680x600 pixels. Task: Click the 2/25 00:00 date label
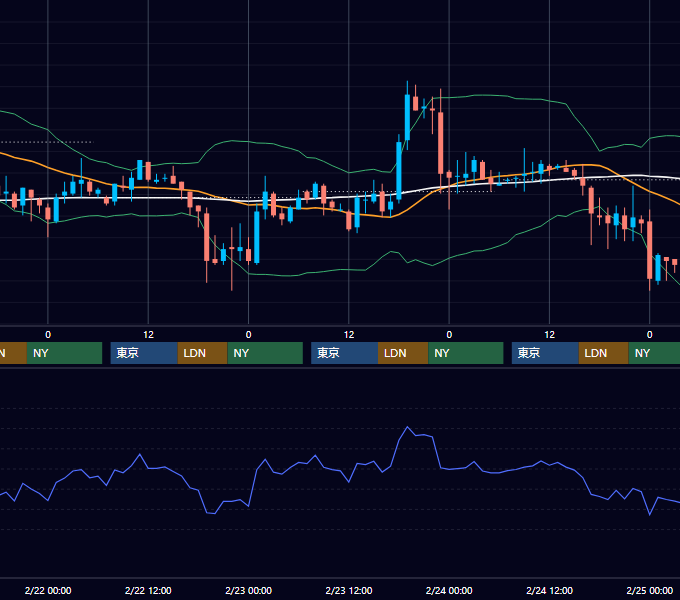click(650, 590)
